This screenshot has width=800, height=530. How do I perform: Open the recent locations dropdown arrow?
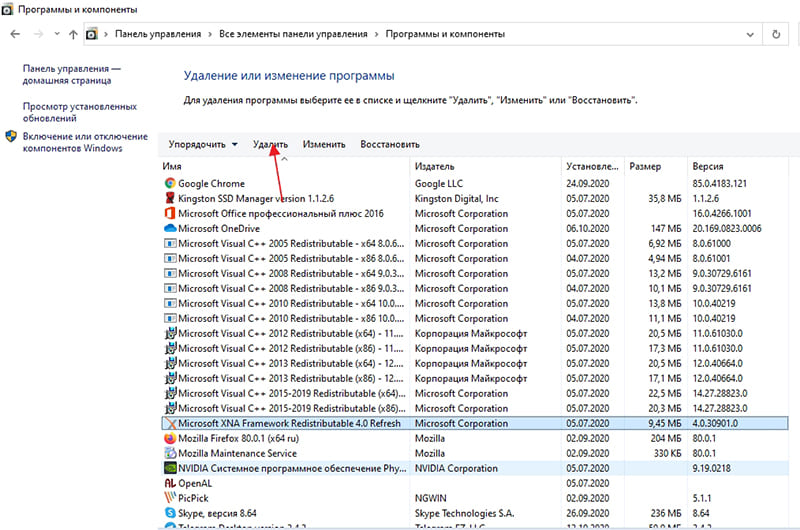(57, 34)
